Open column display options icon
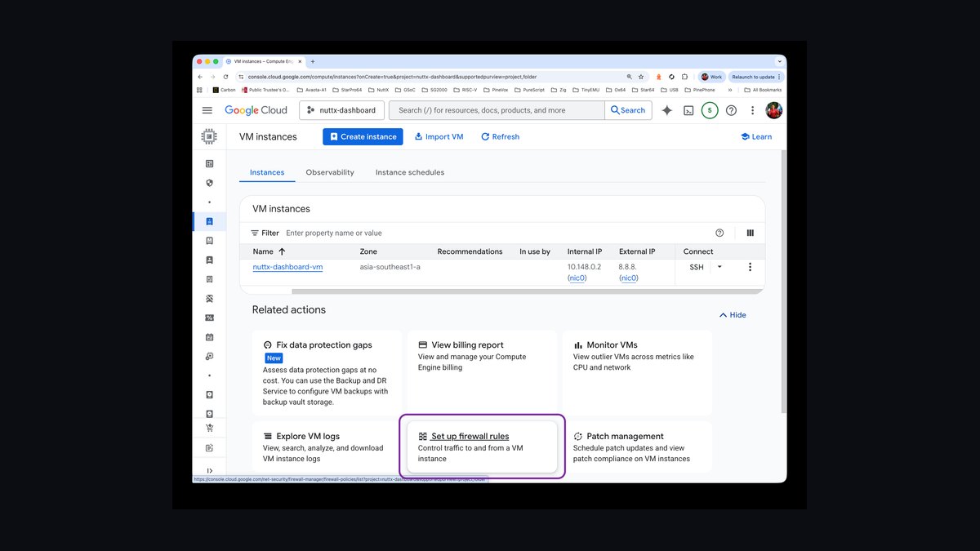Viewport: 980px width, 551px height. click(x=750, y=233)
